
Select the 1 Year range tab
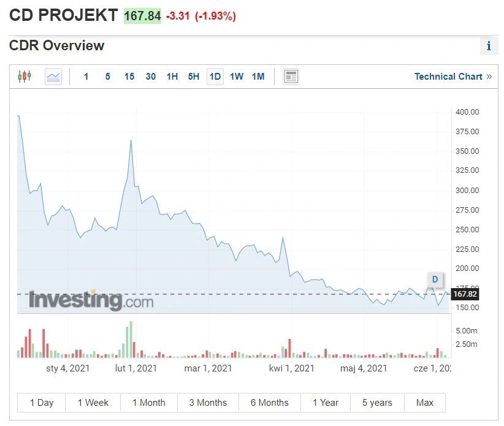pyautogui.click(x=326, y=403)
